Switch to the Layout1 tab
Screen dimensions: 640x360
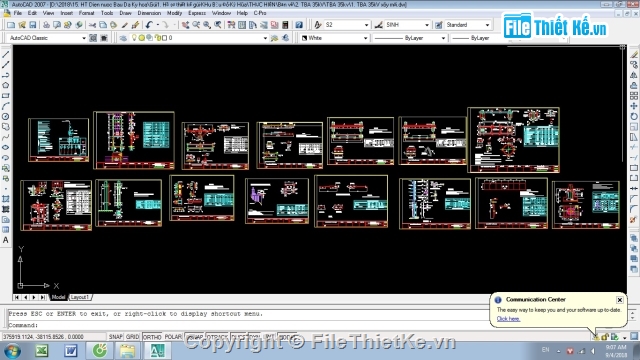click(80, 297)
